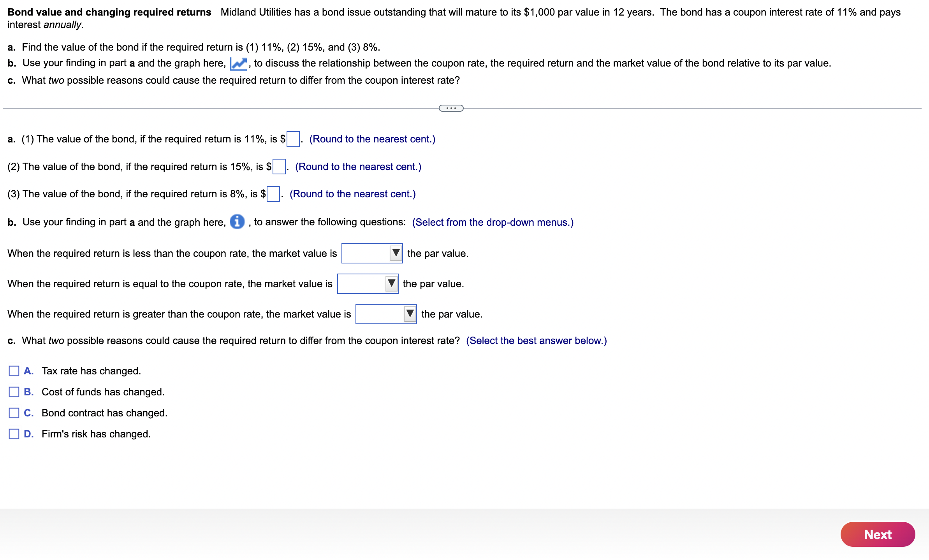Screen dimensions: 929x560
Task: Click the arrow of the second dropdown
Action: (392, 284)
